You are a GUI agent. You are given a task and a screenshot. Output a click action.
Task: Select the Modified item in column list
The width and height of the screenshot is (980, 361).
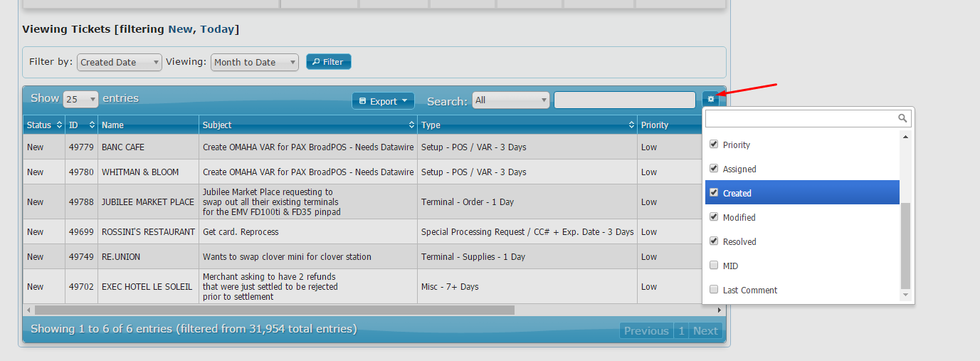coord(739,217)
